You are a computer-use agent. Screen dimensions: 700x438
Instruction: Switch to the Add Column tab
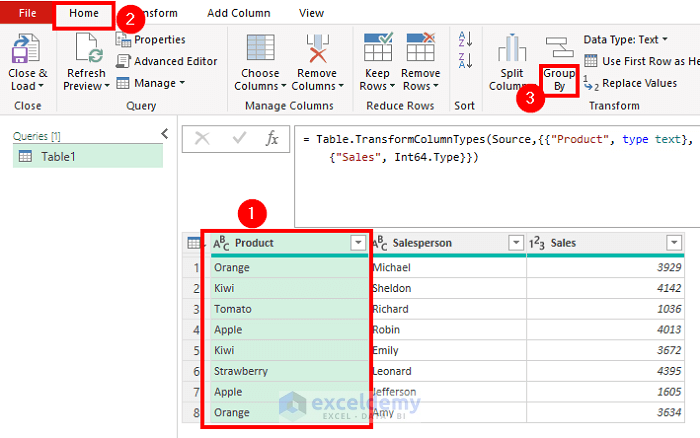click(x=239, y=13)
